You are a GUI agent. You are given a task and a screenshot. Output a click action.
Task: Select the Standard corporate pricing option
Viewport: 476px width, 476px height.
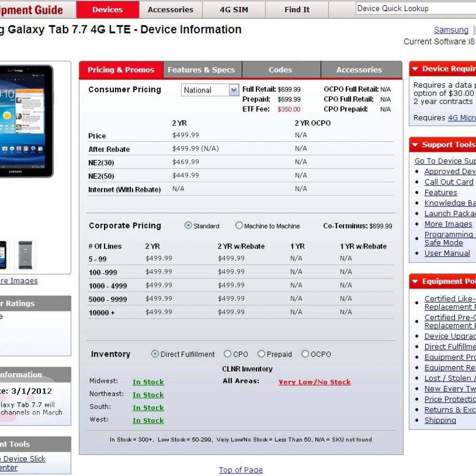tap(188, 226)
